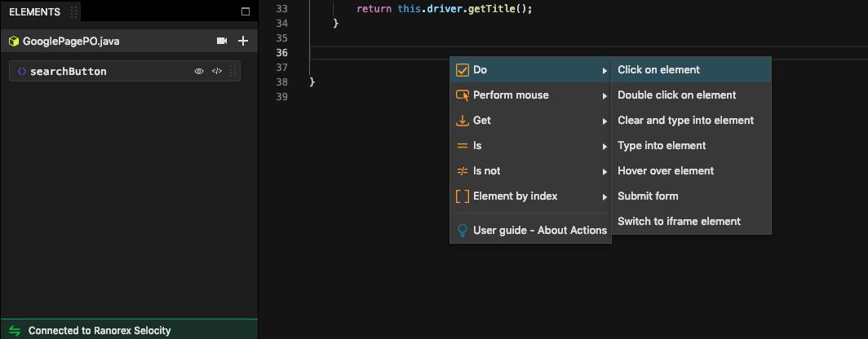Open User guide - About Actions link

click(530, 230)
